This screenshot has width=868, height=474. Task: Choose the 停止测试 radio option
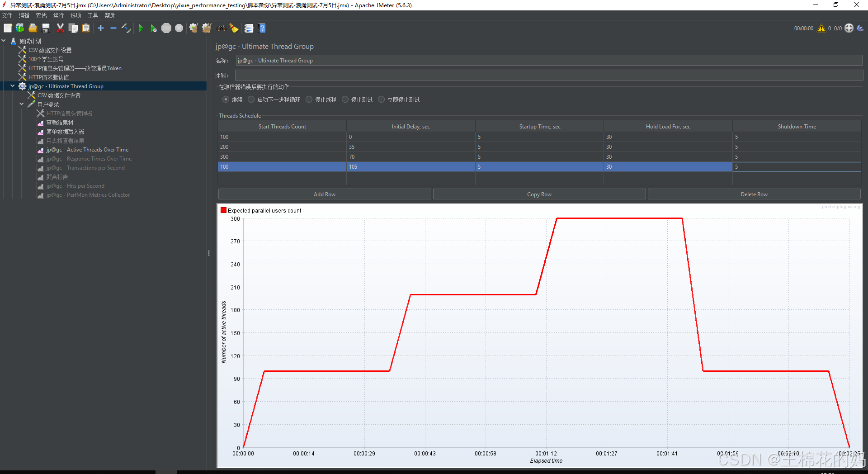(345, 100)
